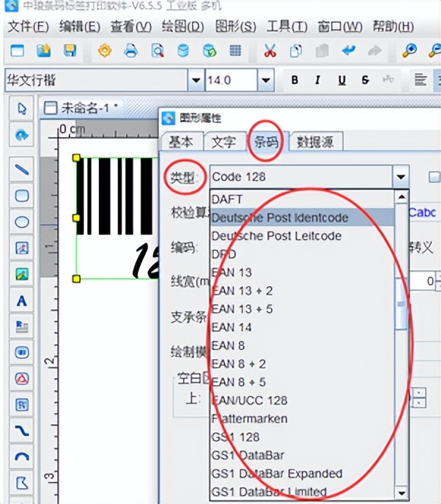Open the 查看(V) menu
Screen dimensions: 441x504
[131, 26]
